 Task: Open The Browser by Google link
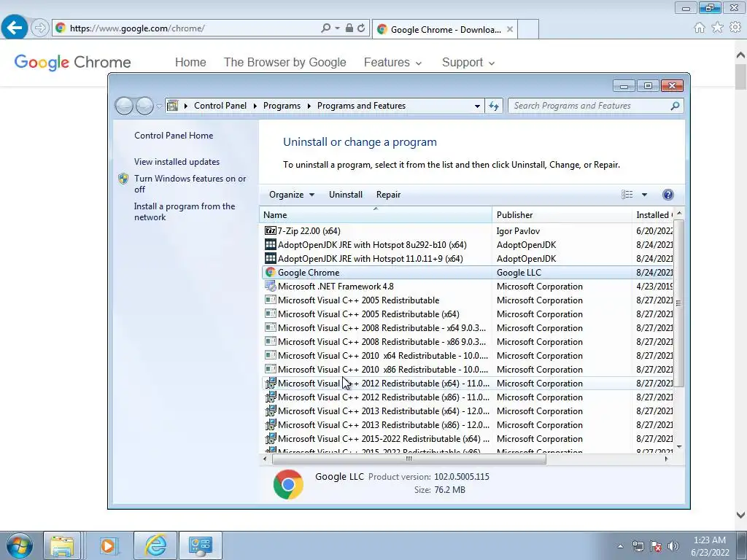(x=285, y=63)
